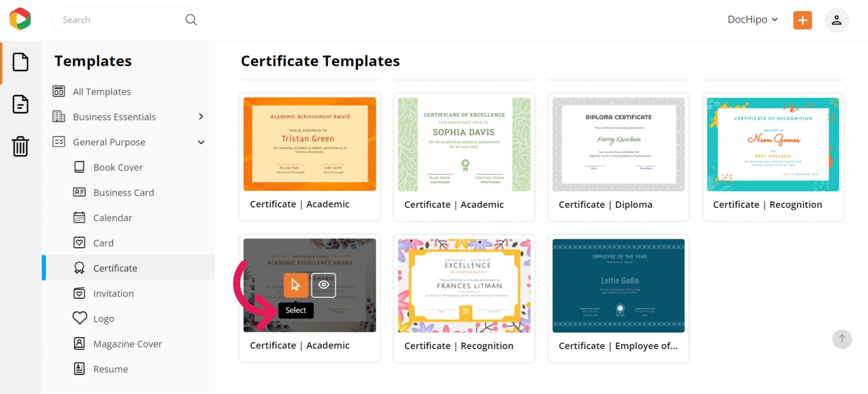Click the scroll-to-top arrow button
868x394 pixels.
[841, 339]
